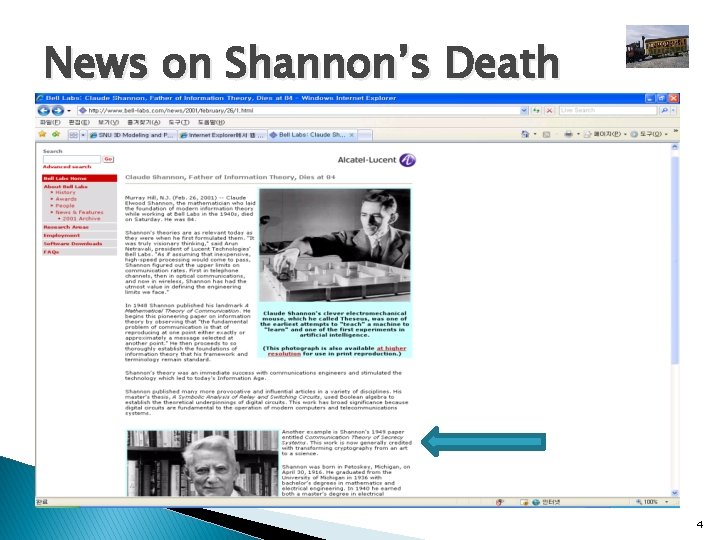The height and width of the screenshot is (540, 720).
Task: Click the magnifier search button
Action: (664, 111)
